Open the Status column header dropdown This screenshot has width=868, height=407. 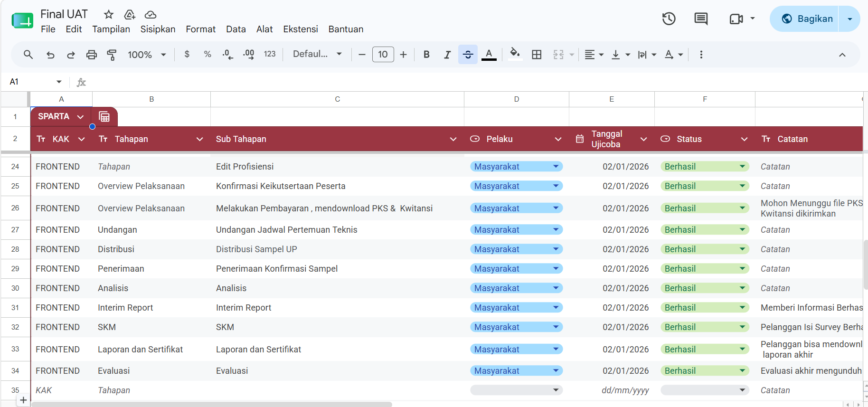[x=744, y=139]
